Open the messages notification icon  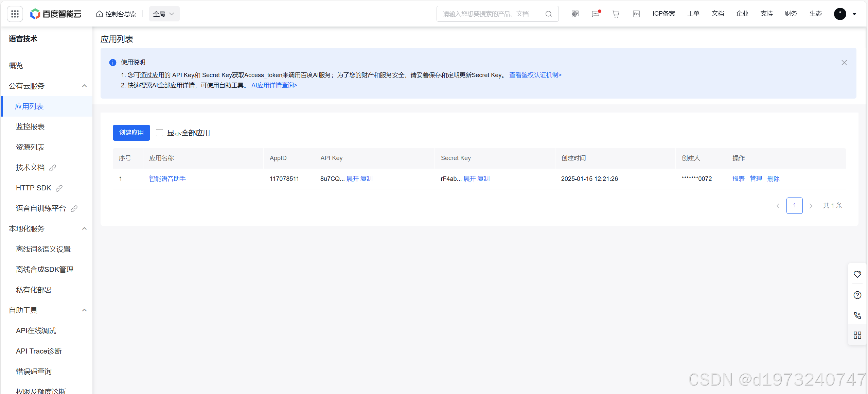point(595,14)
